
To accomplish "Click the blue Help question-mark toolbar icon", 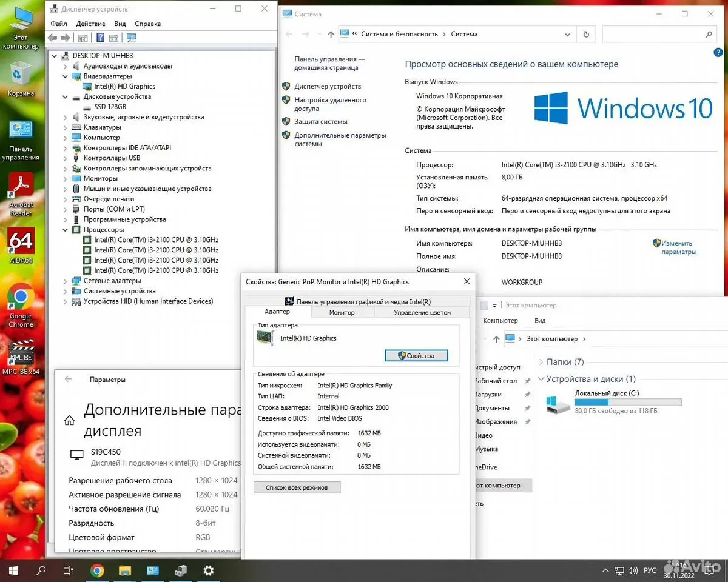I will (101, 38).
